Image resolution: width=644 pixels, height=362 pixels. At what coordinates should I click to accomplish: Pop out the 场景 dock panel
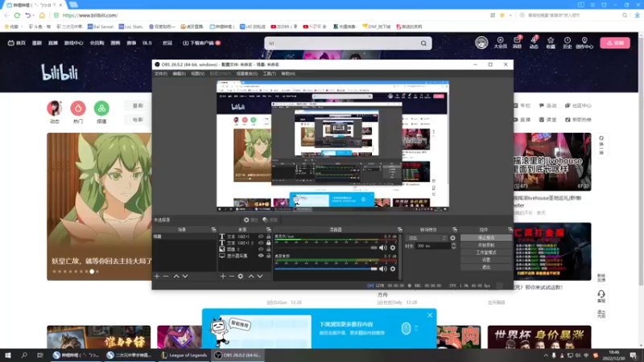point(213,229)
